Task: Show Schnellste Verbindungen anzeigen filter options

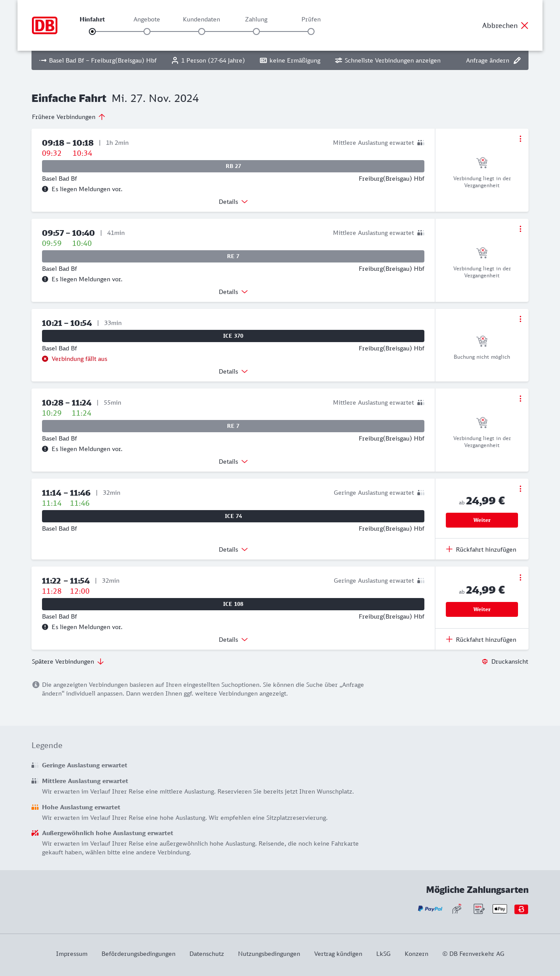Action: point(388,60)
